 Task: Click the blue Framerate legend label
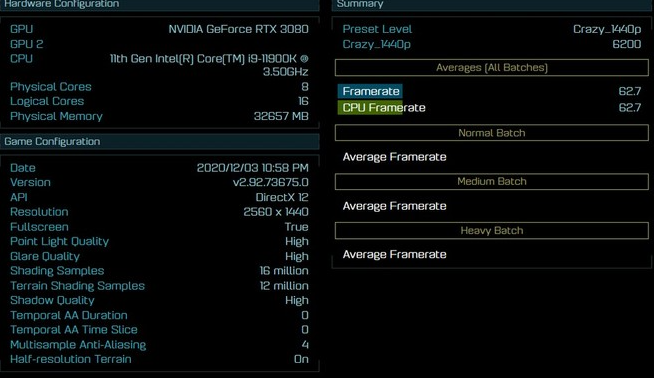[370, 91]
